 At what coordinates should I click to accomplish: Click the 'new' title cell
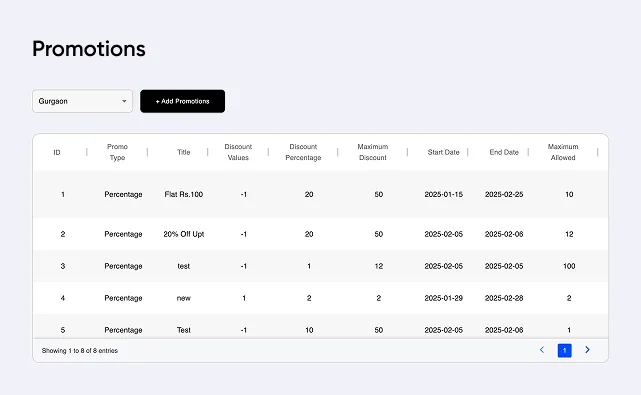pyautogui.click(x=184, y=298)
